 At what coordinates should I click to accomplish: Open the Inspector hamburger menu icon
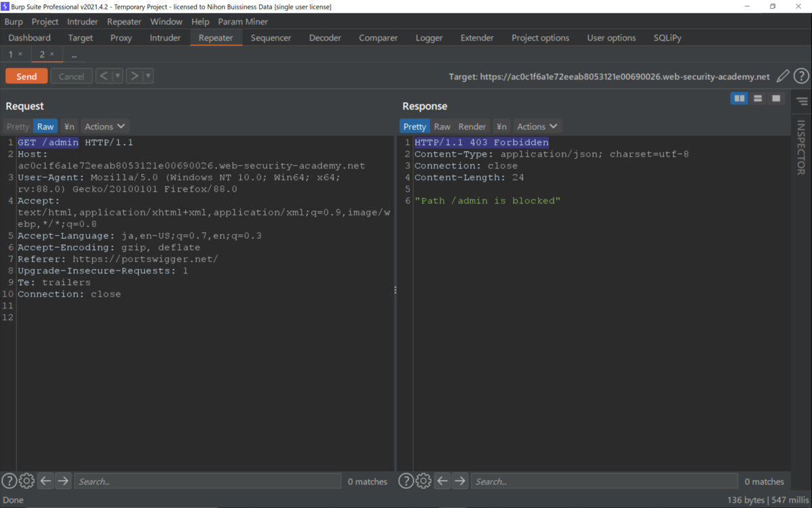click(x=802, y=102)
